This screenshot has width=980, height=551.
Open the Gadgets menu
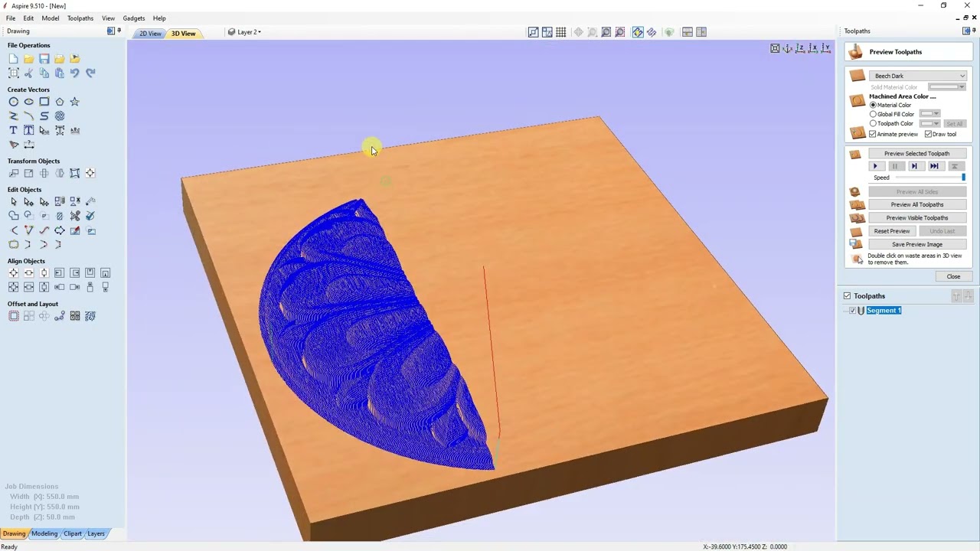coord(134,18)
